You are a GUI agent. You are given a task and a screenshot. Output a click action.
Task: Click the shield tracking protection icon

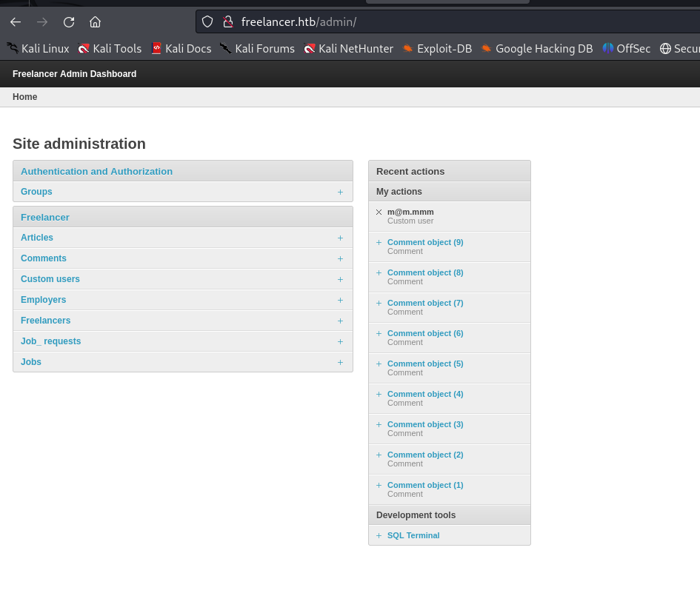tap(207, 21)
